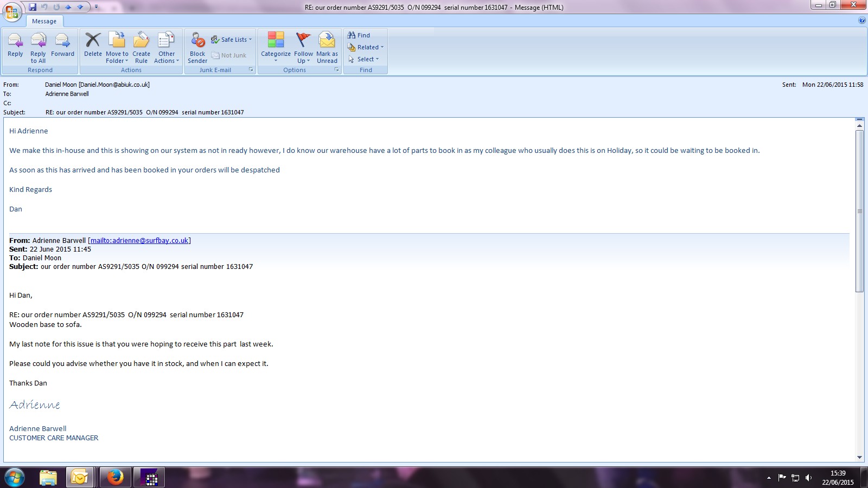Image resolution: width=868 pixels, height=488 pixels.
Task: Switch to Outlook on the taskbar
Action: (80, 478)
